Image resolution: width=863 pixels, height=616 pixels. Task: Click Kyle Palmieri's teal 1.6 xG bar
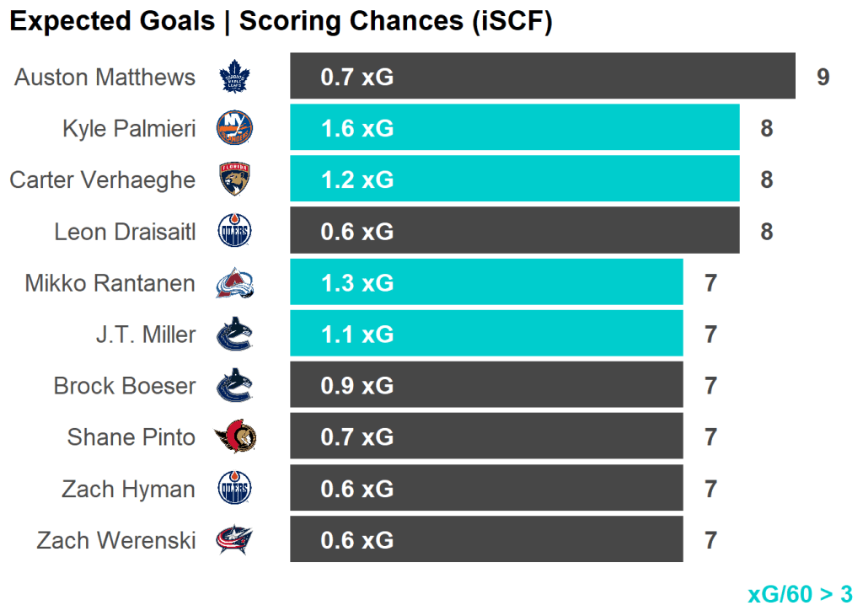514,128
